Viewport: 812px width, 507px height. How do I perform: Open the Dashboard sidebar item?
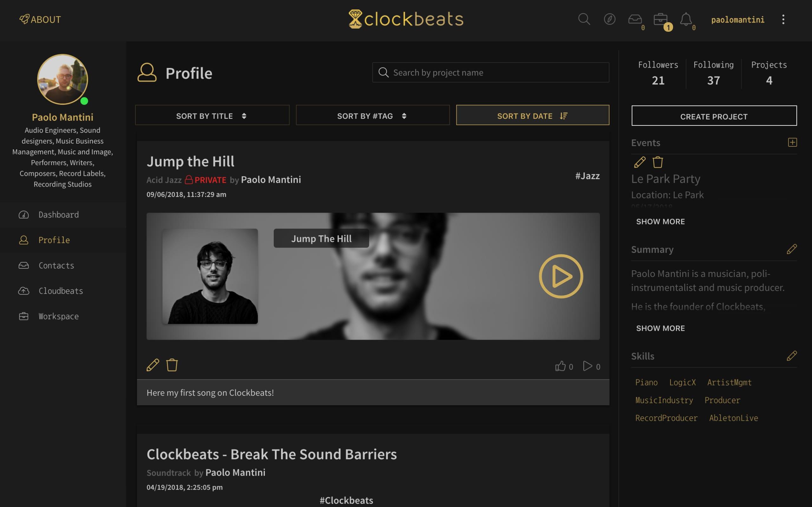(59, 214)
